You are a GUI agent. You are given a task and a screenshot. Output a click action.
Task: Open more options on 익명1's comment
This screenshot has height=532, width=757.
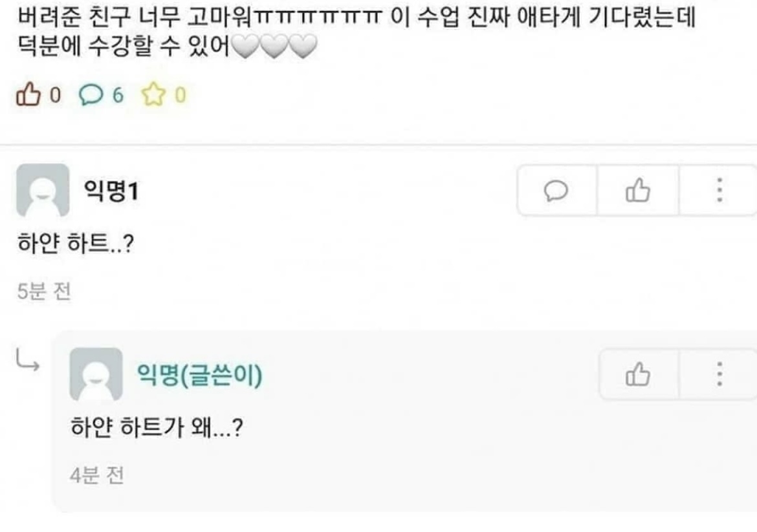click(x=719, y=191)
